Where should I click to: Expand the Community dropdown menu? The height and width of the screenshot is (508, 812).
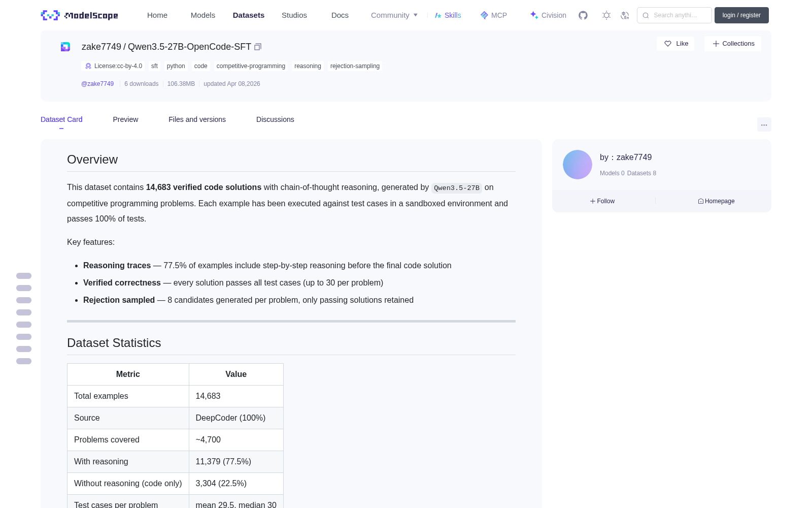click(x=394, y=15)
